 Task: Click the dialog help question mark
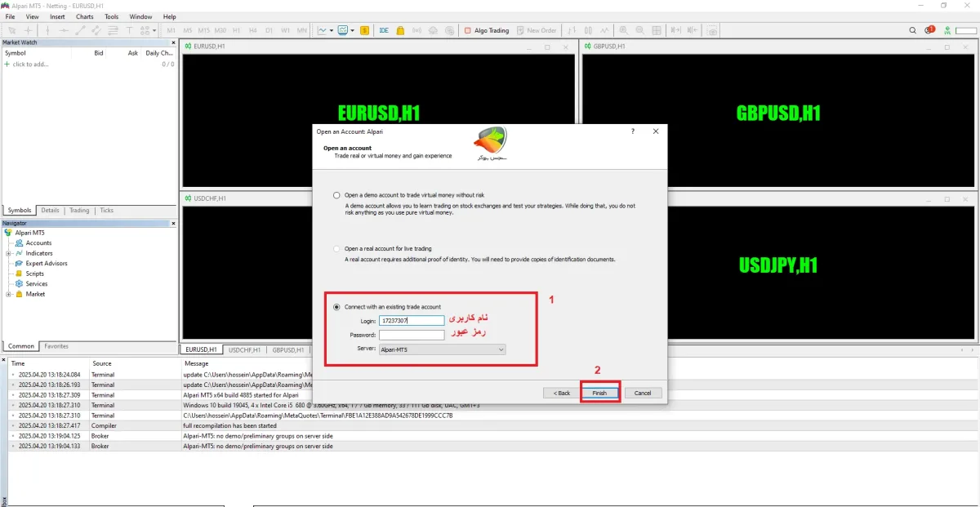coord(633,131)
